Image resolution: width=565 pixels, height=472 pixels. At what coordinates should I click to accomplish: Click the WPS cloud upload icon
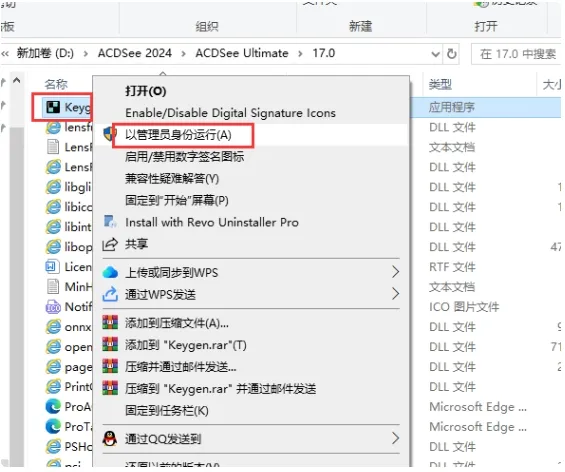[110, 273]
